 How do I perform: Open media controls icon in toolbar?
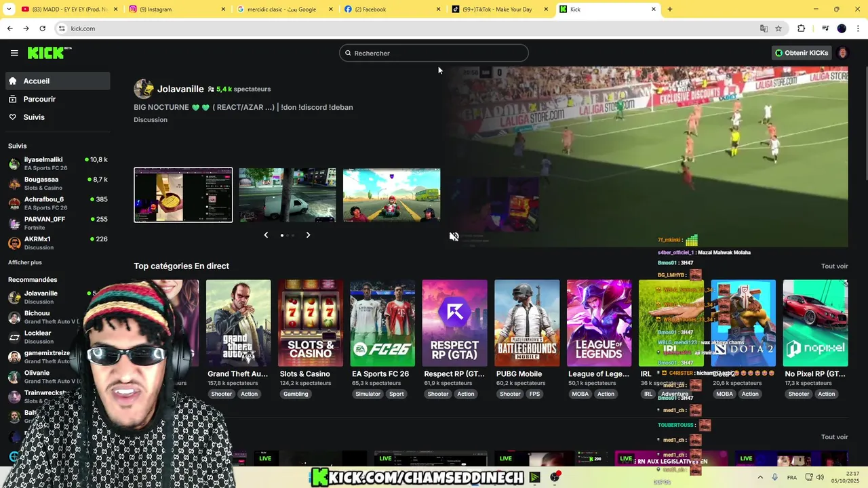pos(825,28)
